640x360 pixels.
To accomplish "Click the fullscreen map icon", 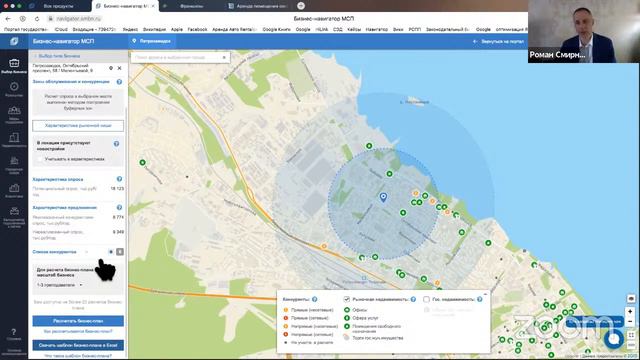I will (631, 335).
